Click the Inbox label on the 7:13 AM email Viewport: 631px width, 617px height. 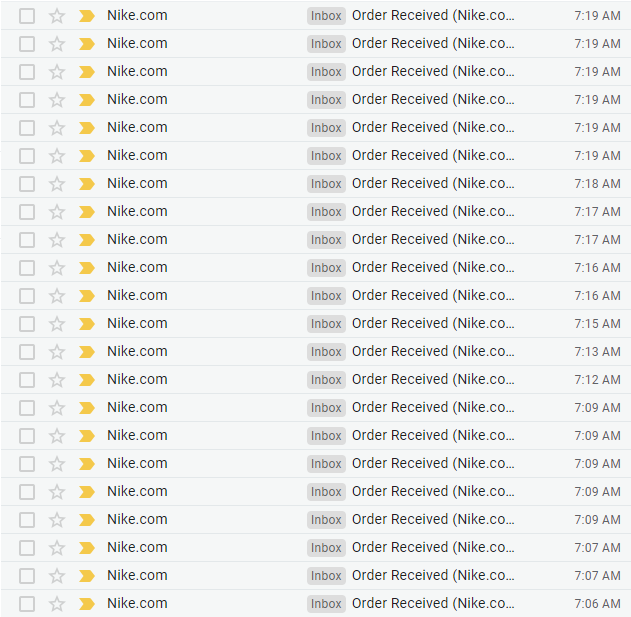[x=326, y=352]
